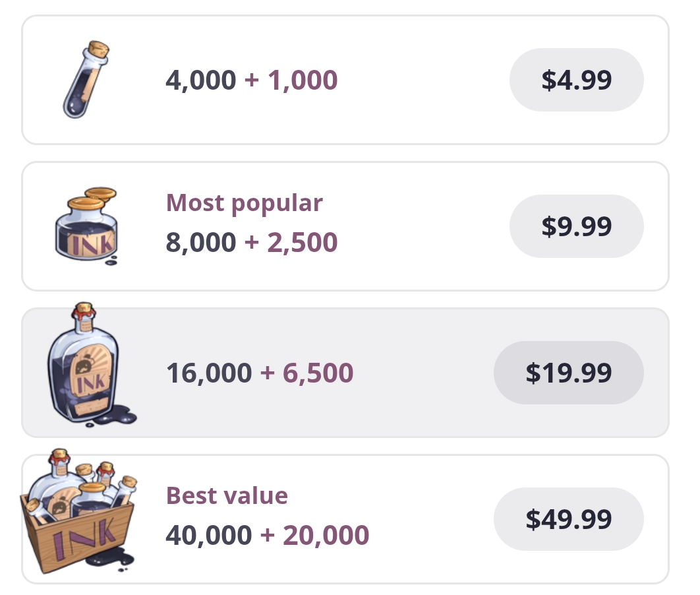Viewport: 700px width, 595px height.
Task: Buy the $9.99 ink pack
Action: pos(576,226)
